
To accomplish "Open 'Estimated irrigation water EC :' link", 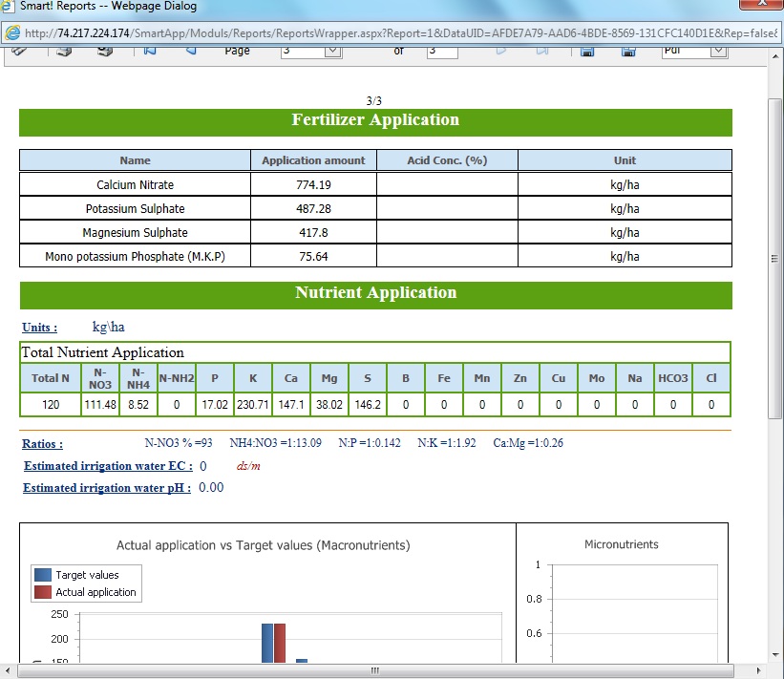I will click(108, 466).
